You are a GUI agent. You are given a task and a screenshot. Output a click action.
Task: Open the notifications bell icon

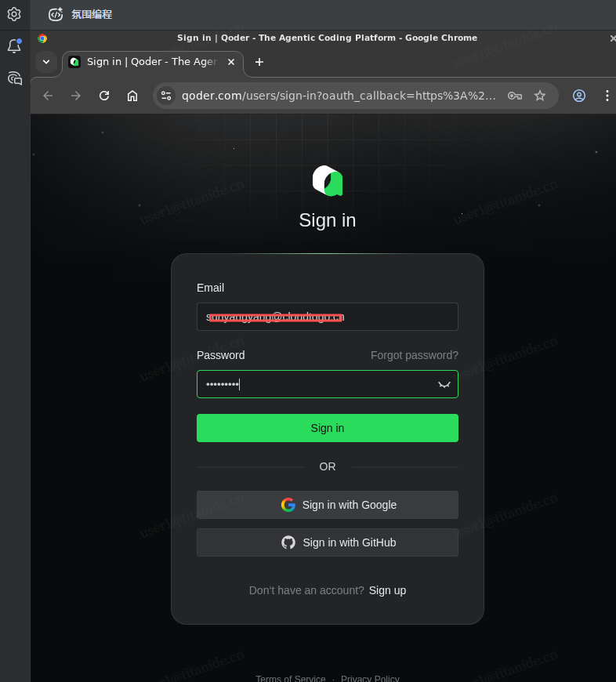(x=14, y=46)
